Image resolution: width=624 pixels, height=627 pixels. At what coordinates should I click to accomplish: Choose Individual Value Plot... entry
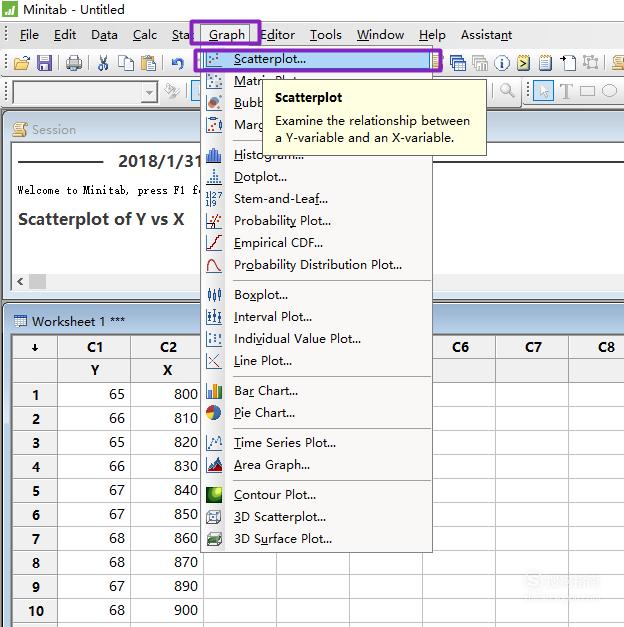coord(316,339)
